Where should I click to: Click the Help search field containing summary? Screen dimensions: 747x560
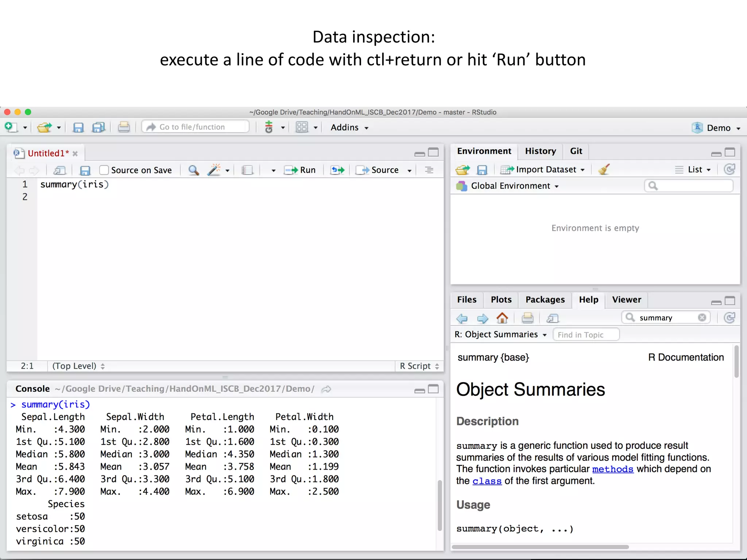coord(666,318)
